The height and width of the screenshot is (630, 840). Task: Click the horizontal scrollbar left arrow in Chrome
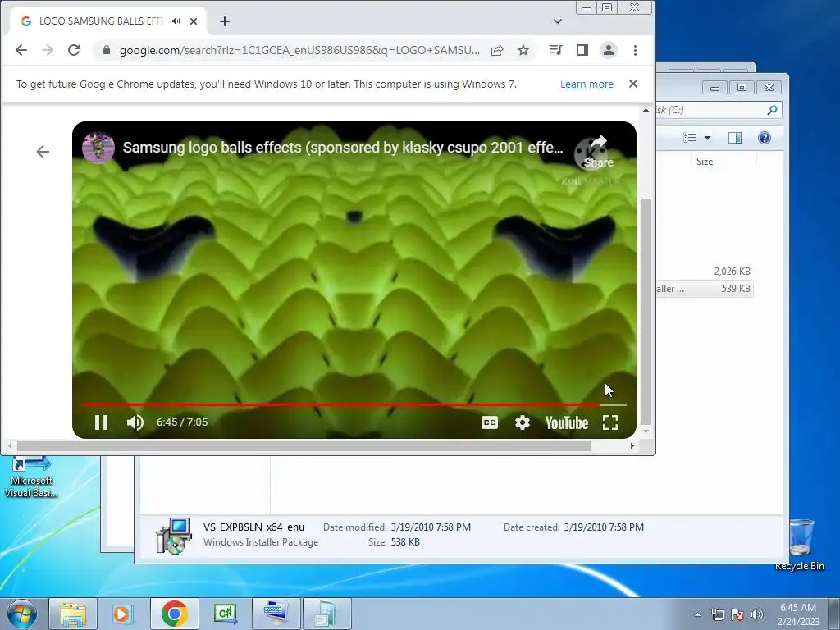(10, 445)
